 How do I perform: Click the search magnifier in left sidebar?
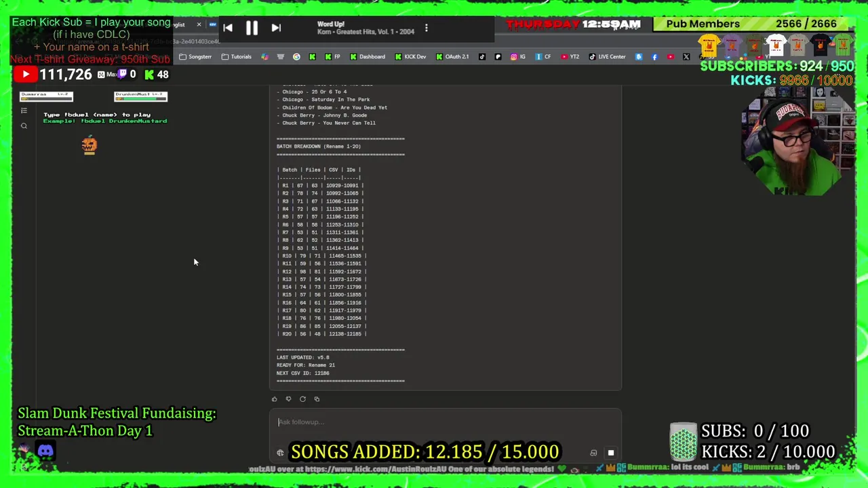24,126
